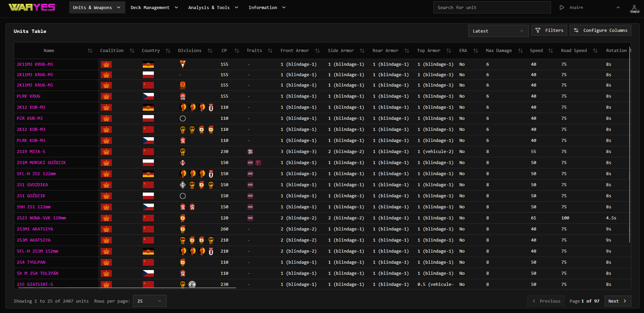Click the trait icon on 2S1 GVOZDIKA row

click(250, 185)
